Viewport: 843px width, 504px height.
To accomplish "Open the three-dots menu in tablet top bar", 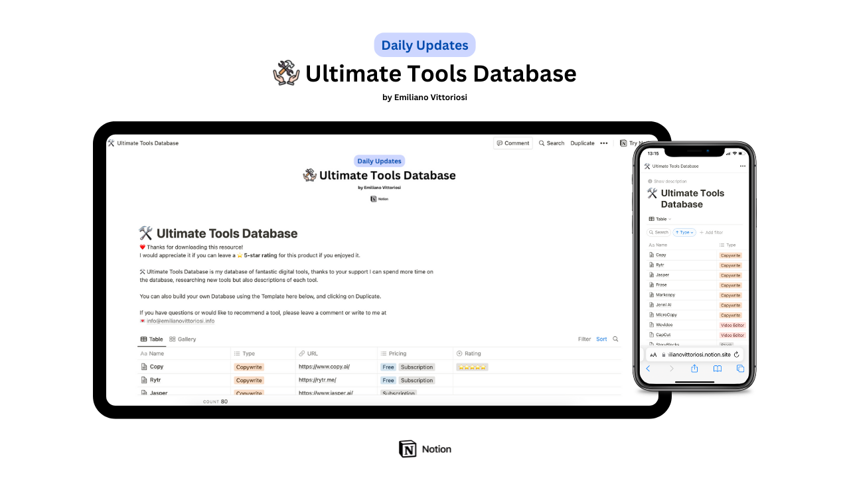I will 603,143.
